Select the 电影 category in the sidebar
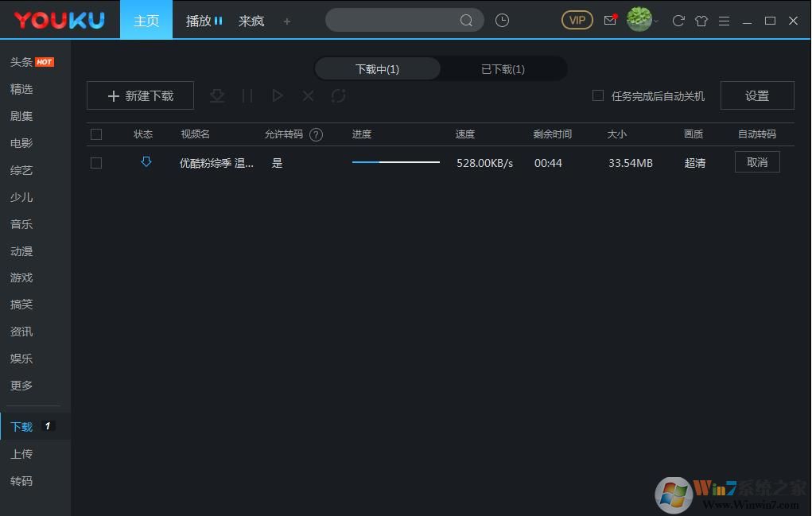Screen dimensions: 812x516 pos(21,143)
